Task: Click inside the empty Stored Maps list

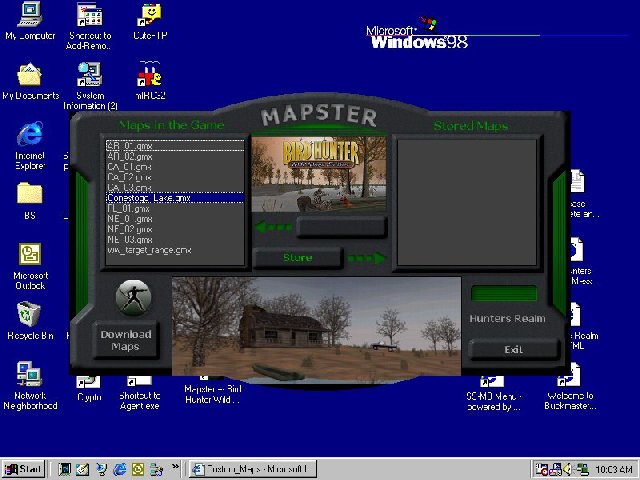Action: pyautogui.click(x=467, y=202)
